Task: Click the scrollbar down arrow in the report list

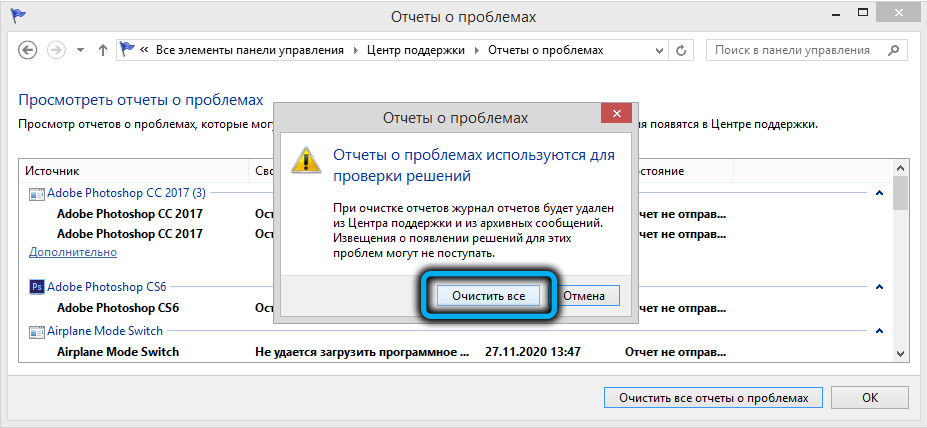Action: pos(901,353)
